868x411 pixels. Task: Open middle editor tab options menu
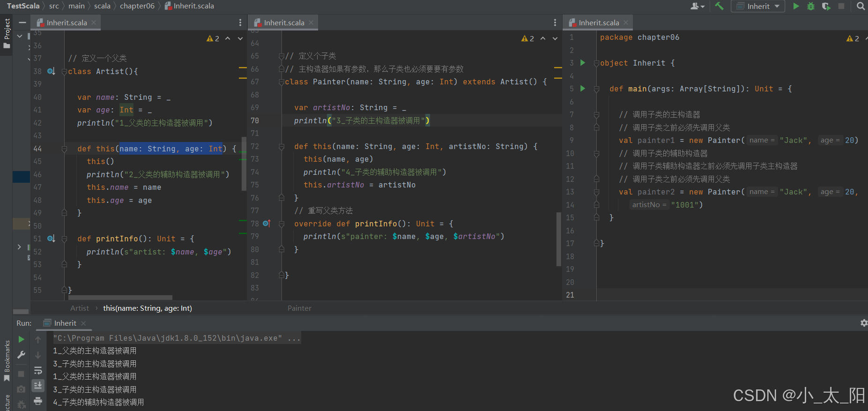coord(555,22)
